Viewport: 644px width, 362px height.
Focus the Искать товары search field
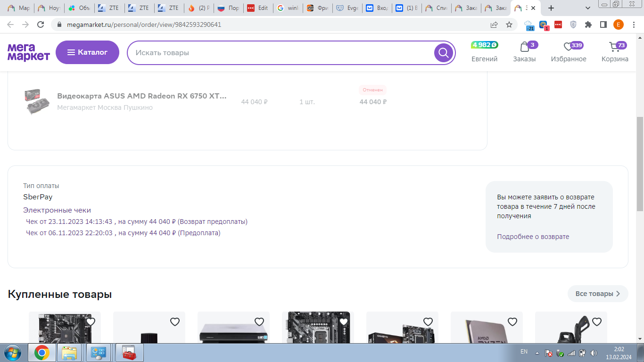pyautogui.click(x=281, y=53)
